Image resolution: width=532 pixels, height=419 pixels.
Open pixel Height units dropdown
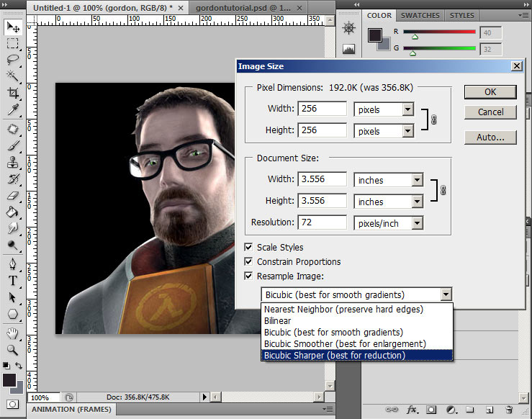tap(408, 131)
